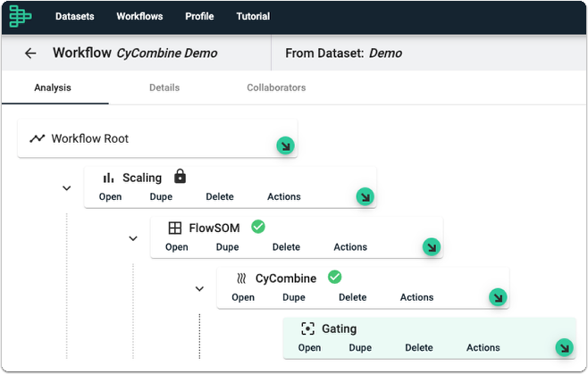The height and width of the screenshot is (374, 588).
Task: Delete the CyCombine step
Action: [352, 297]
